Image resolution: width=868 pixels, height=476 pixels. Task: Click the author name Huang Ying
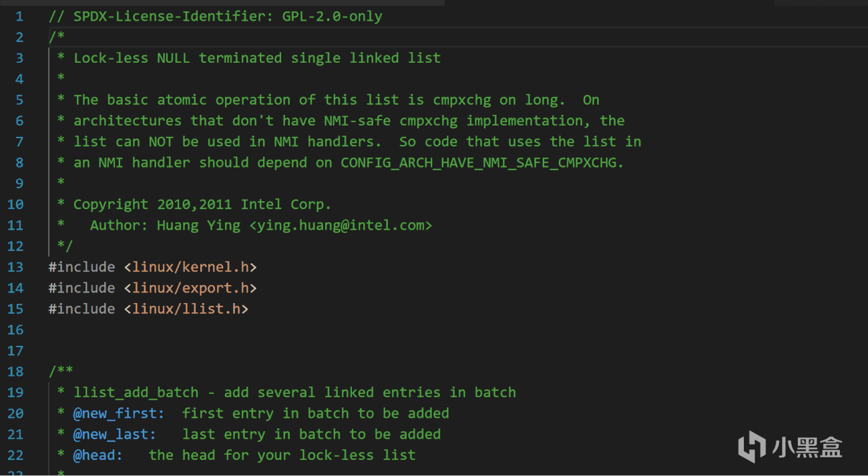198,225
